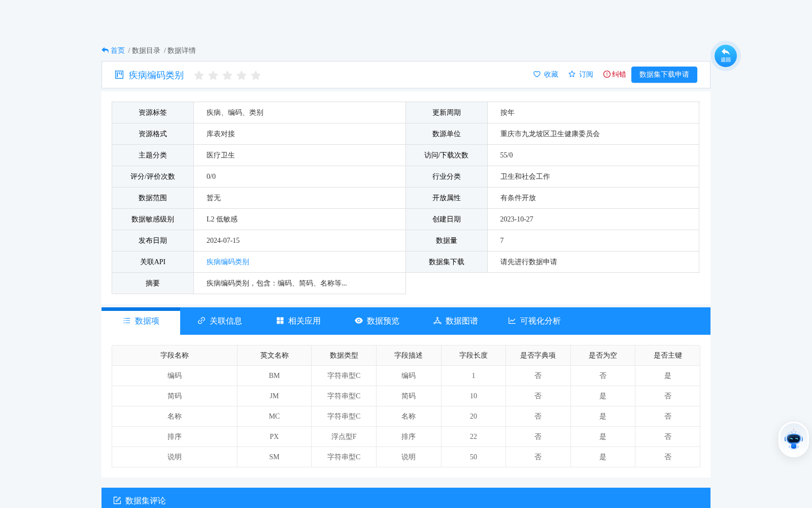This screenshot has width=812, height=508.
Task: Click the 数据集评论 section header
Action: click(x=146, y=500)
